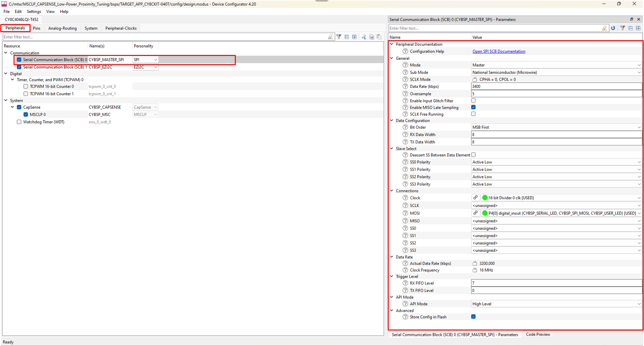Disable Serial Communication Block (SCB) 1 checkbox

point(19,67)
